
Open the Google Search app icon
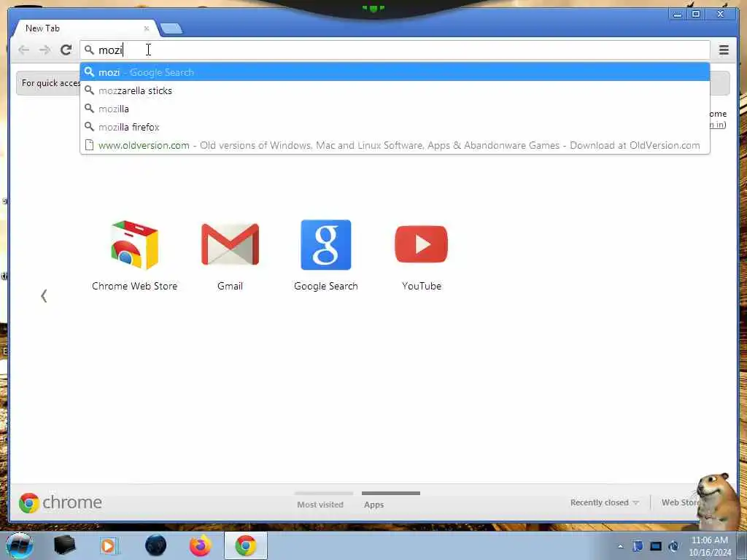click(x=326, y=256)
